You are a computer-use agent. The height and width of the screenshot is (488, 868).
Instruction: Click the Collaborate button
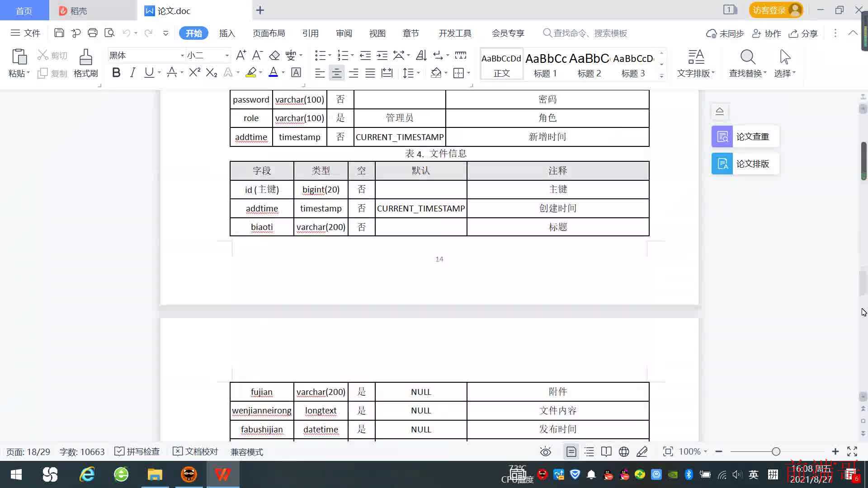click(x=767, y=33)
